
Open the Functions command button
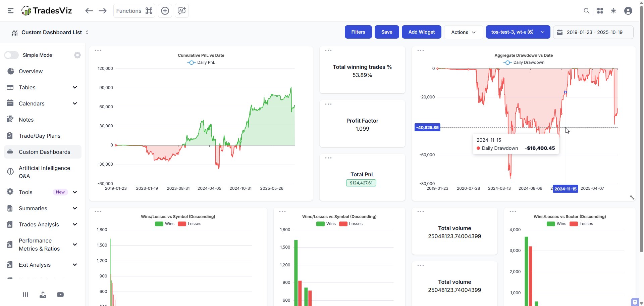click(x=134, y=11)
